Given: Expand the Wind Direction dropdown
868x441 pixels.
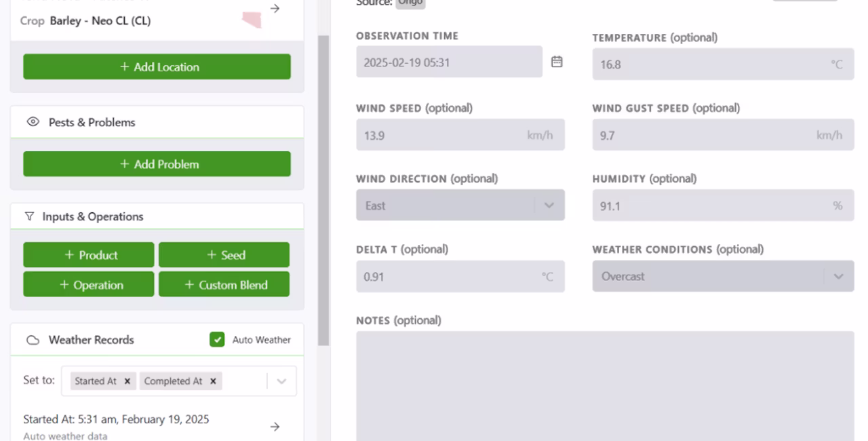Looking at the screenshot, I should (x=549, y=206).
